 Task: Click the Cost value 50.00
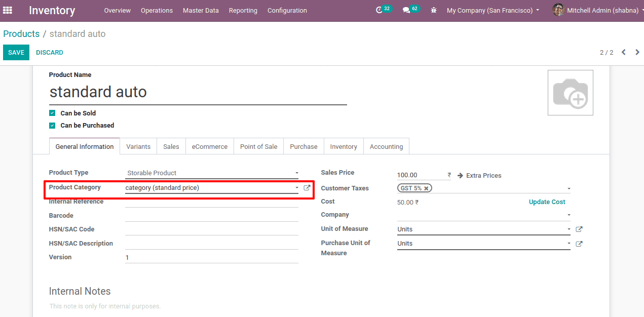coord(408,202)
